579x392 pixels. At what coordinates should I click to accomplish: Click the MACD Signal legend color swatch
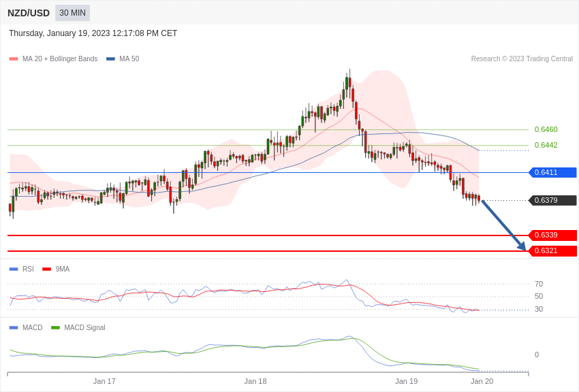(x=55, y=327)
